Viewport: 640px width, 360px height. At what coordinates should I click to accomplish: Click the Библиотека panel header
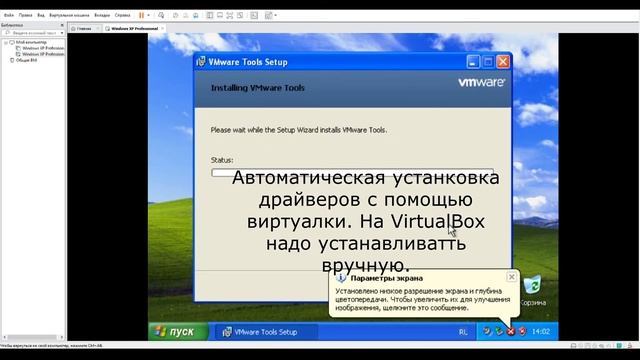coord(33,25)
